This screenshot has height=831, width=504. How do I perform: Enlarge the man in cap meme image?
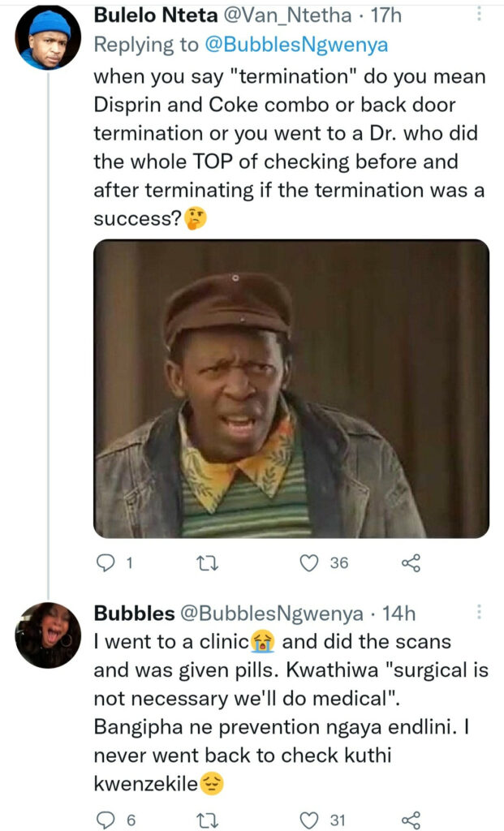pos(291,389)
